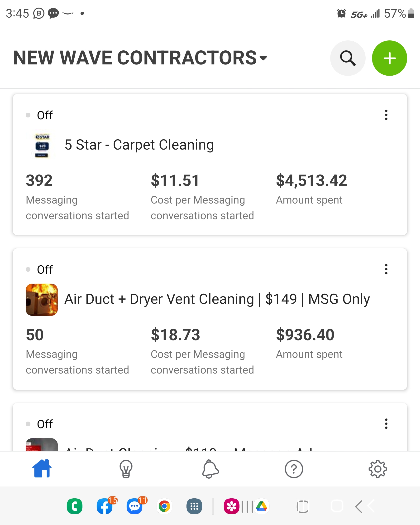Launch Chrome from the taskbar
420x525 pixels.
tap(164, 506)
